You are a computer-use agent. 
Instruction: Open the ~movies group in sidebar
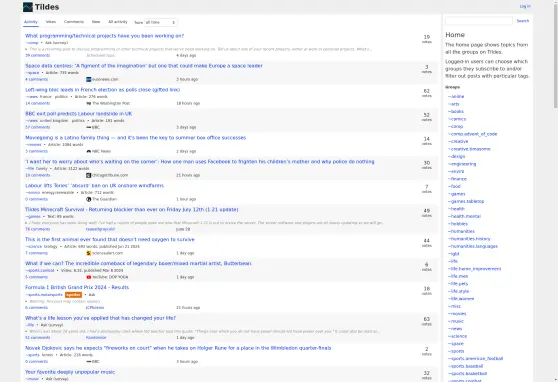tap(457, 313)
